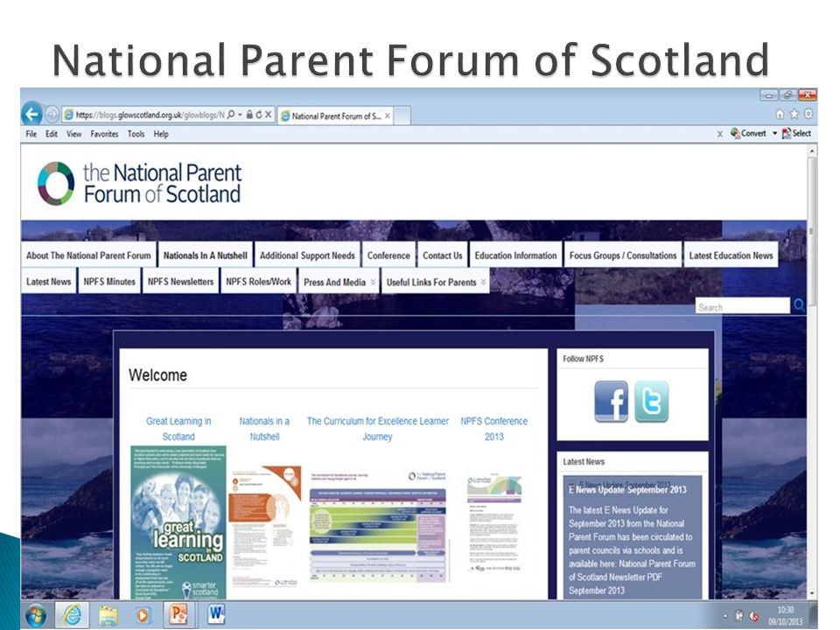
Task: Open the View menu
Action: 73,134
